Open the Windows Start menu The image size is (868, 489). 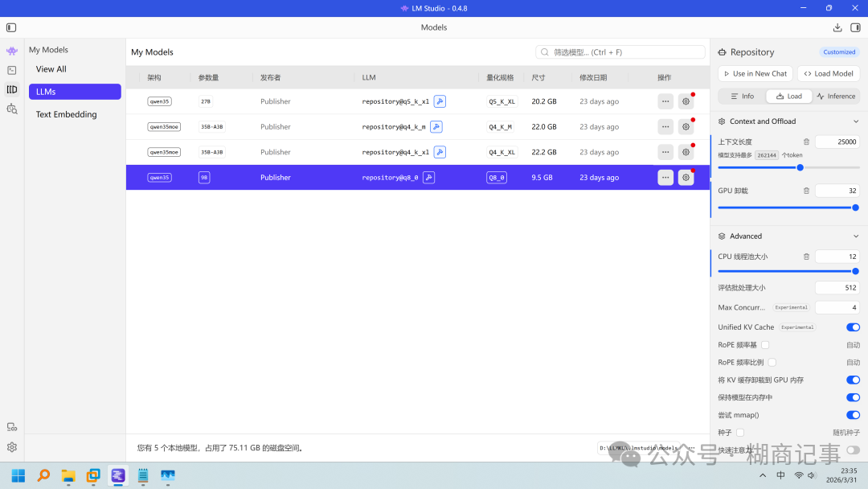tap(18, 475)
